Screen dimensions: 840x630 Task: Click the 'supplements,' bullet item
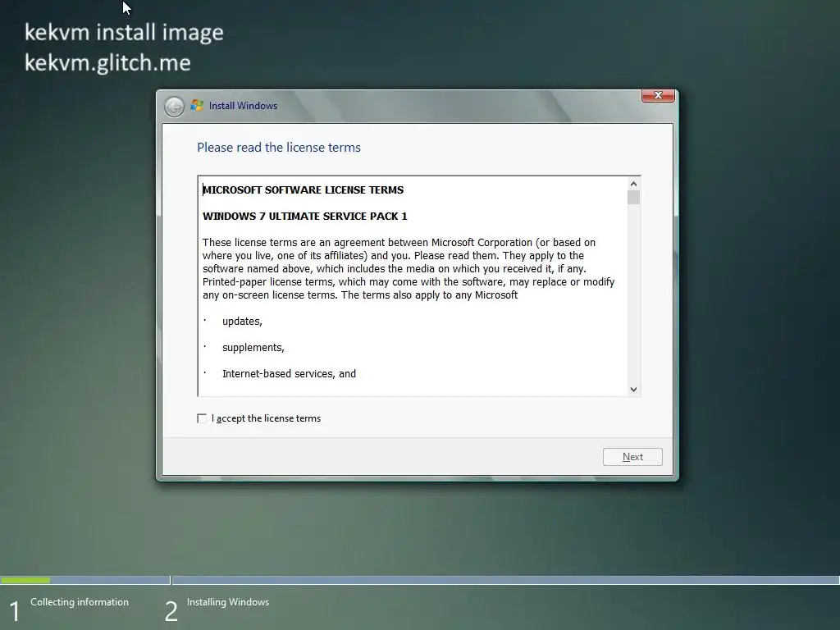[x=253, y=348]
